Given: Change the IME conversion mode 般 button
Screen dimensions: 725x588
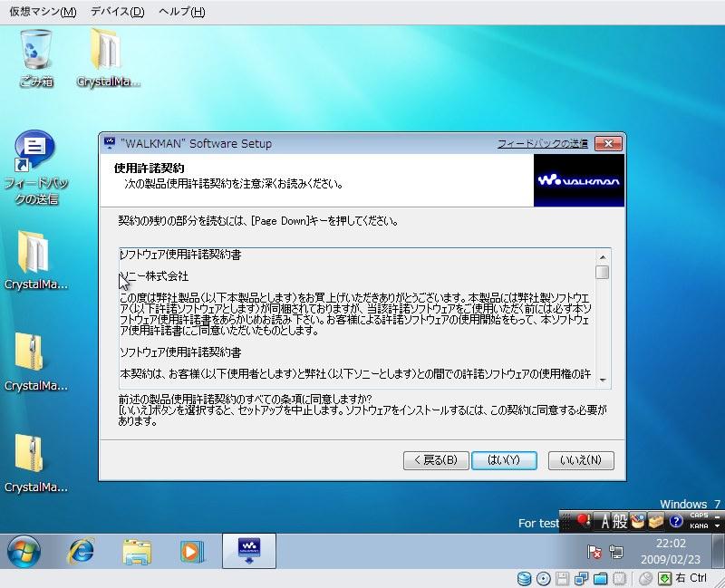Looking at the screenshot, I should [x=620, y=522].
